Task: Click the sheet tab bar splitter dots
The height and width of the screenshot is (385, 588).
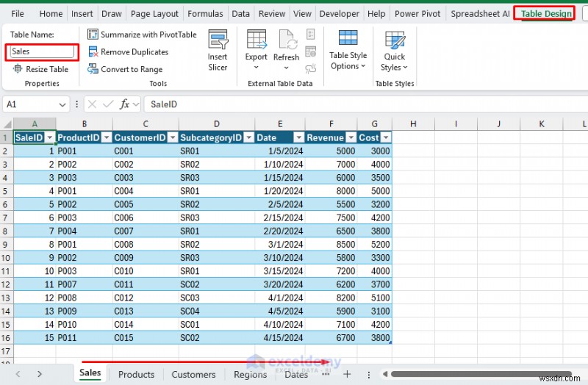Action: click(369, 375)
